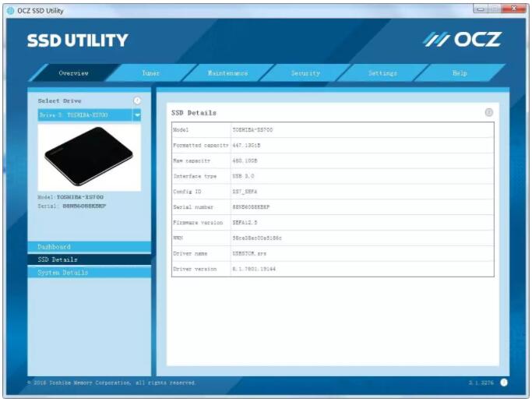This screenshot has height=402, width=532.
Task: Click the info icon in Select Drive panel
Action: pos(137,100)
